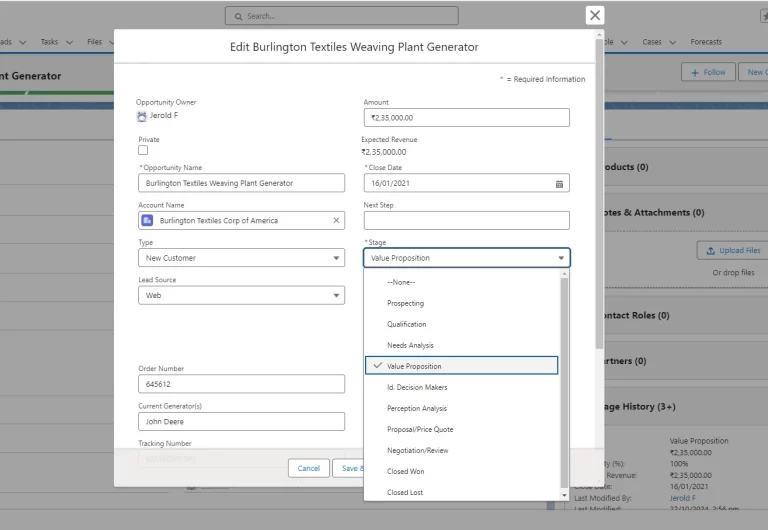
Task: Select Closed Won stage option
Action: (461, 472)
